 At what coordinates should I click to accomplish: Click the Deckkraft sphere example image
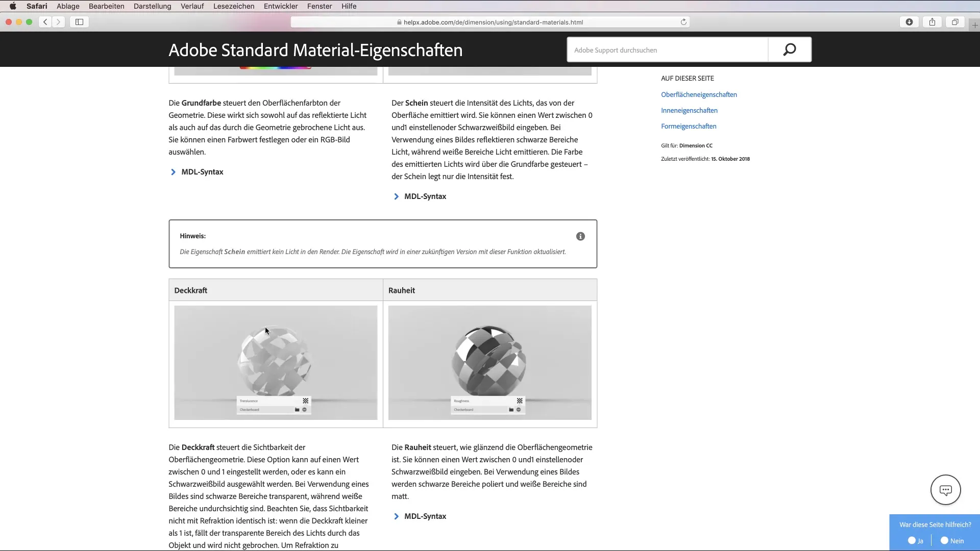pyautogui.click(x=276, y=363)
